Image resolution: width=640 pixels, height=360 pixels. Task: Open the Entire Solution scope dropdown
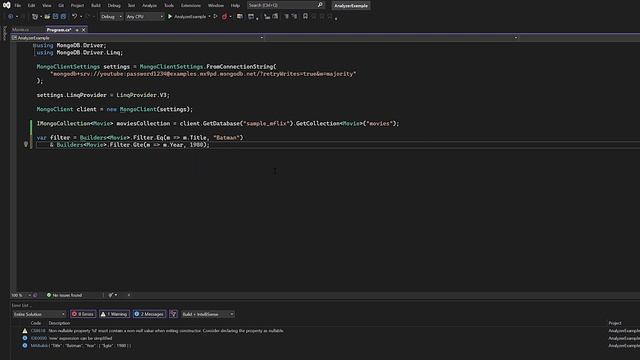(x=39, y=314)
